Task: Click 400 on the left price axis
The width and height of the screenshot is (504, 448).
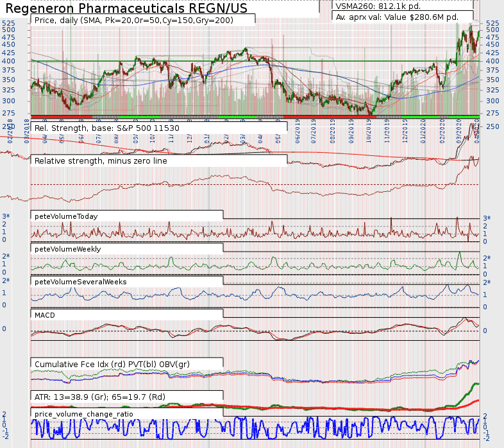Action: tap(8, 61)
